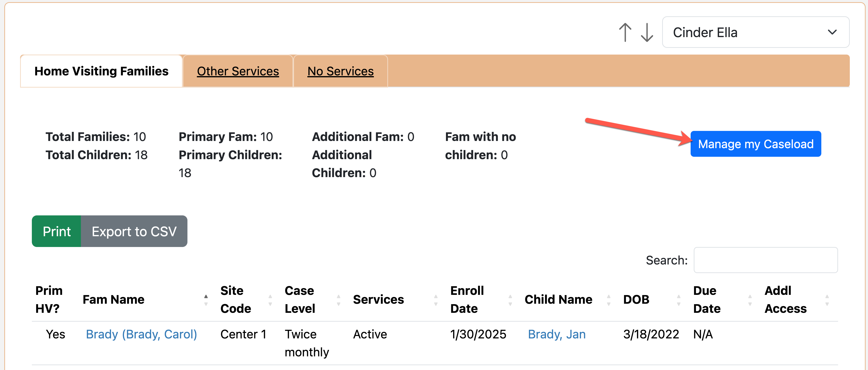Sort table by Child Name column arrows

(609, 300)
